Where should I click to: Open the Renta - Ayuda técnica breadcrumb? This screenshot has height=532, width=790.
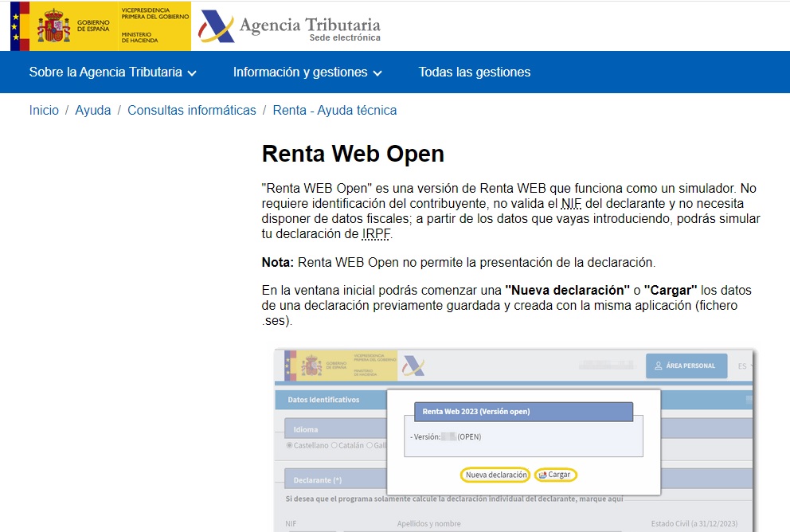coord(334,111)
